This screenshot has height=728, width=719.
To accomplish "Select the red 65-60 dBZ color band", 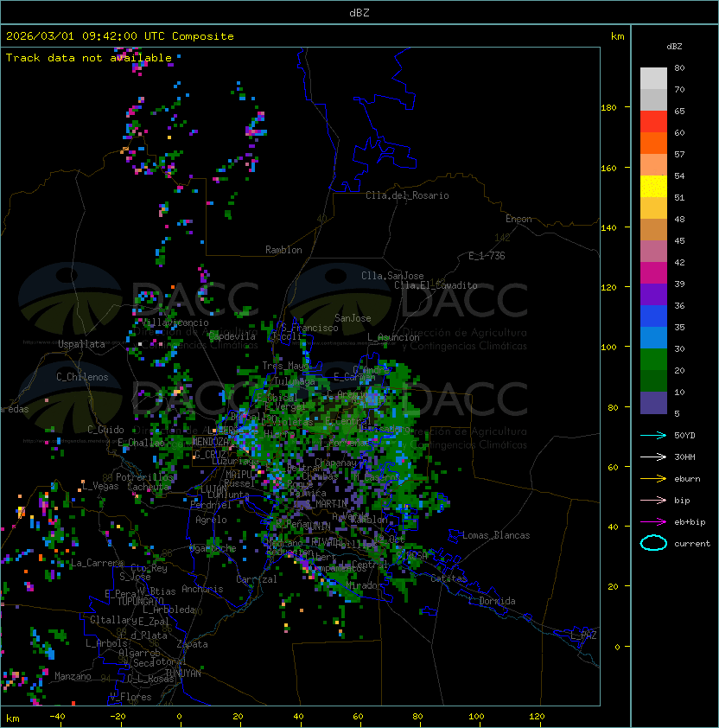I will pyautogui.click(x=653, y=122).
